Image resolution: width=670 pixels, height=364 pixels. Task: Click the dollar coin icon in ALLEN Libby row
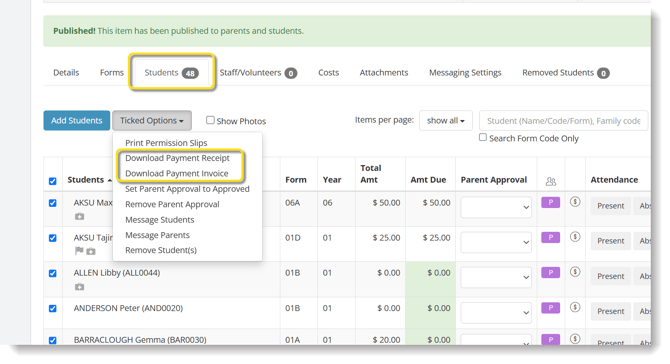(x=575, y=272)
